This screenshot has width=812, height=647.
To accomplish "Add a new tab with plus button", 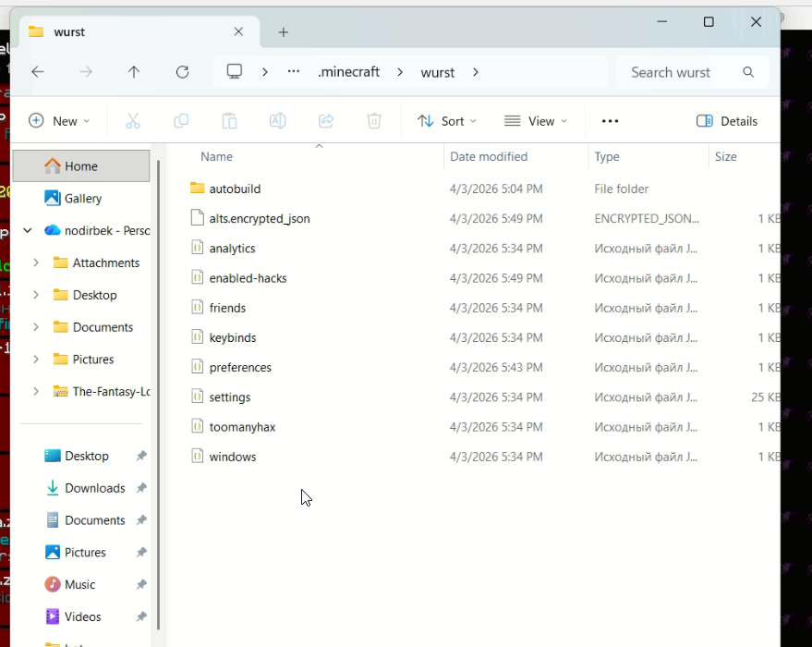I will tap(284, 32).
